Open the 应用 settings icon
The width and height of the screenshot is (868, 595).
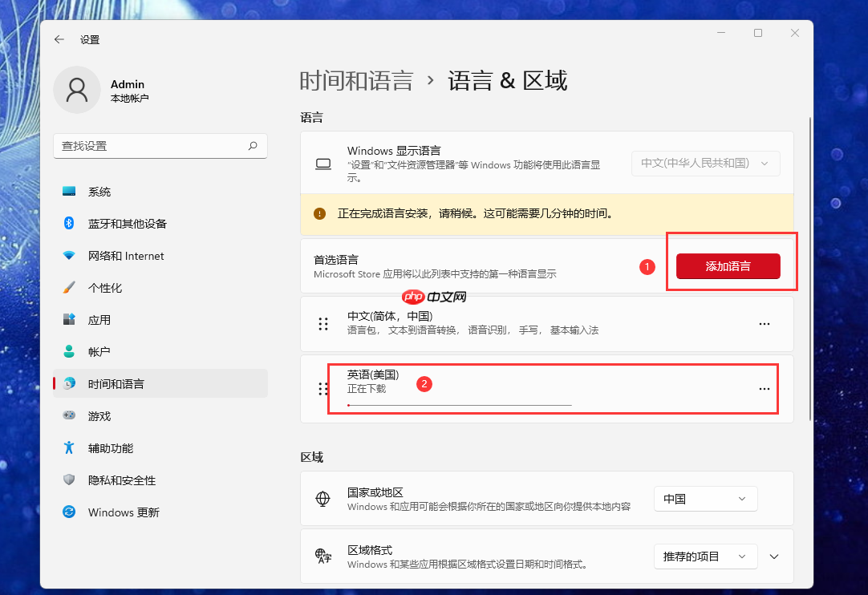pyautogui.click(x=68, y=319)
